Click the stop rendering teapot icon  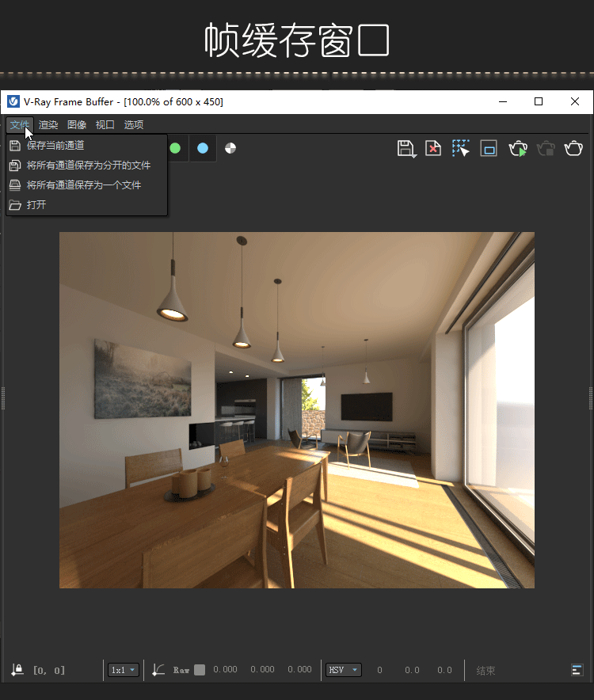(x=546, y=148)
